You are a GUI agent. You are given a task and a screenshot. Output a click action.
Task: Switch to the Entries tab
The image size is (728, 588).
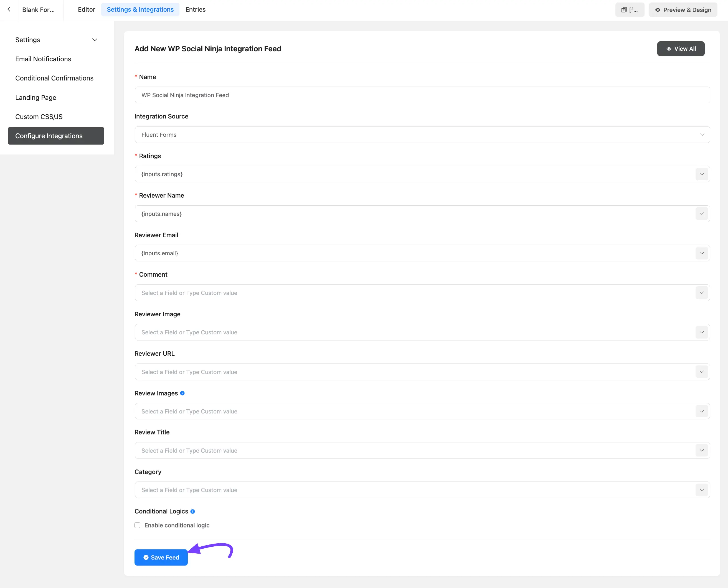pos(195,9)
